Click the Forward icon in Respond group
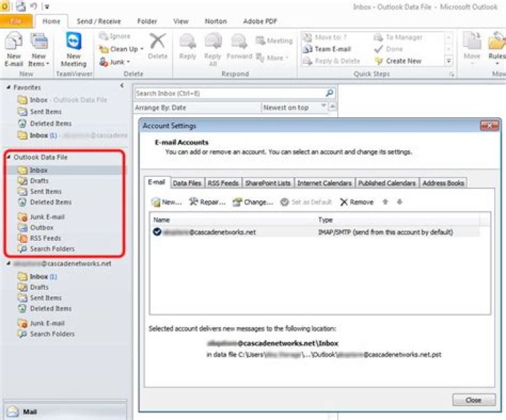Viewport: 506px width, 420px height. [x=239, y=42]
